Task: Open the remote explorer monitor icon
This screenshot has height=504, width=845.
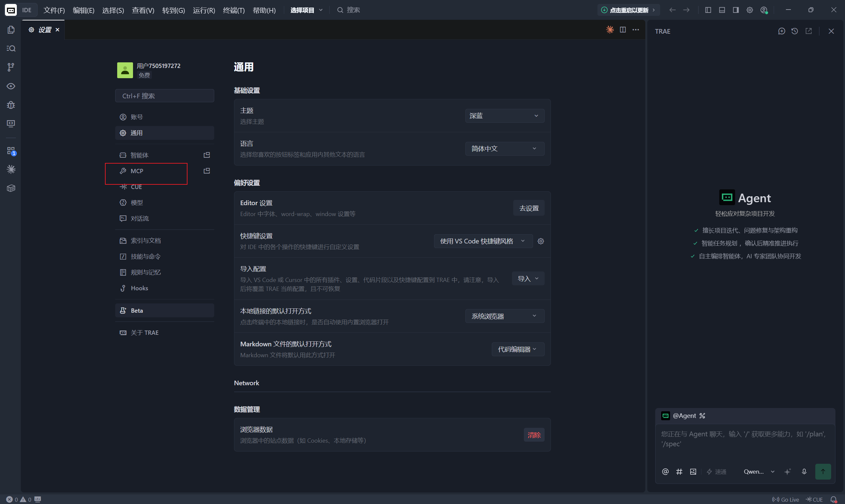Action: [11, 124]
